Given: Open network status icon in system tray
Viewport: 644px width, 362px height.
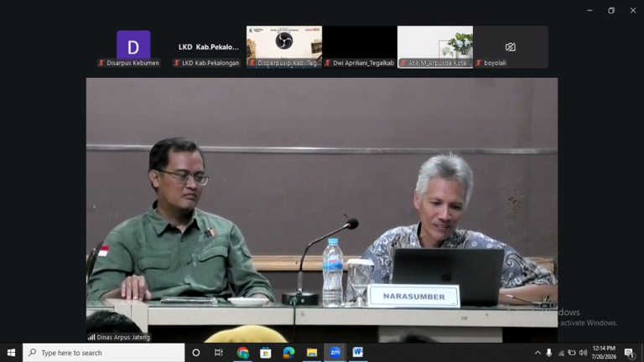Looking at the screenshot, I should coord(561,353).
